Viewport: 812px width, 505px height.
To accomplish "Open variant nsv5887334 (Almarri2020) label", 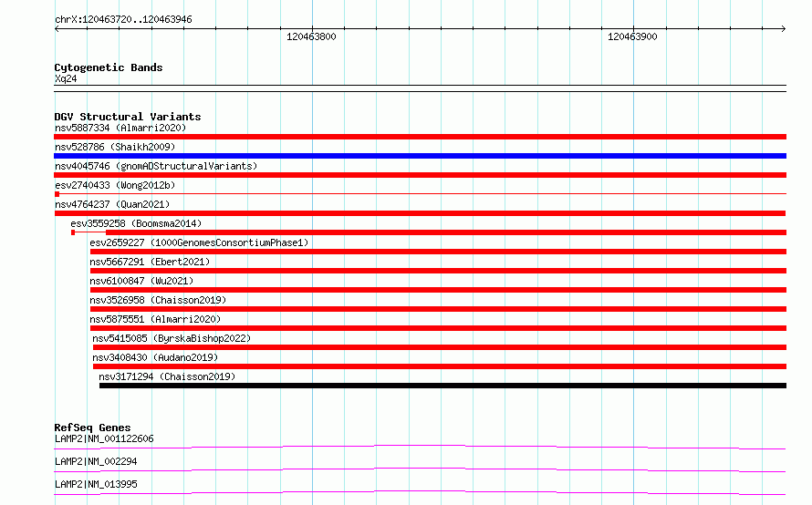I will (x=120, y=128).
